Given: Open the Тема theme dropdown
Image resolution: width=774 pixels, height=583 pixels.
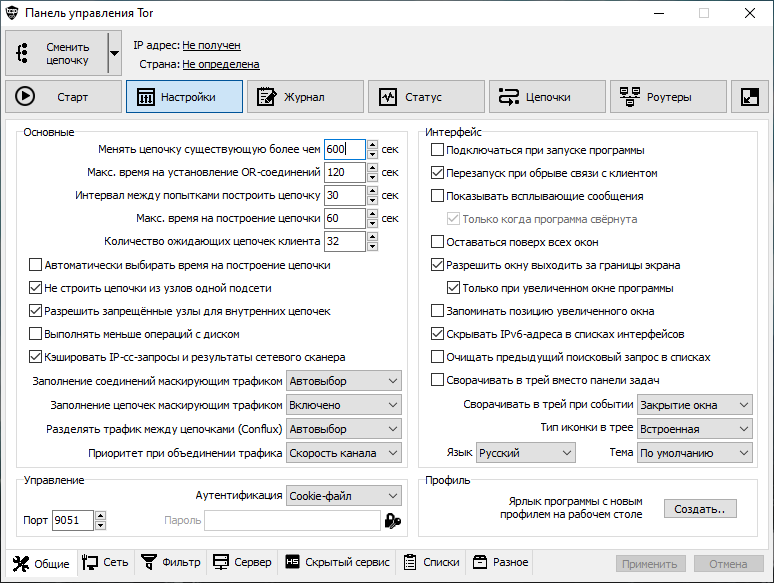Looking at the screenshot, I should (x=695, y=453).
